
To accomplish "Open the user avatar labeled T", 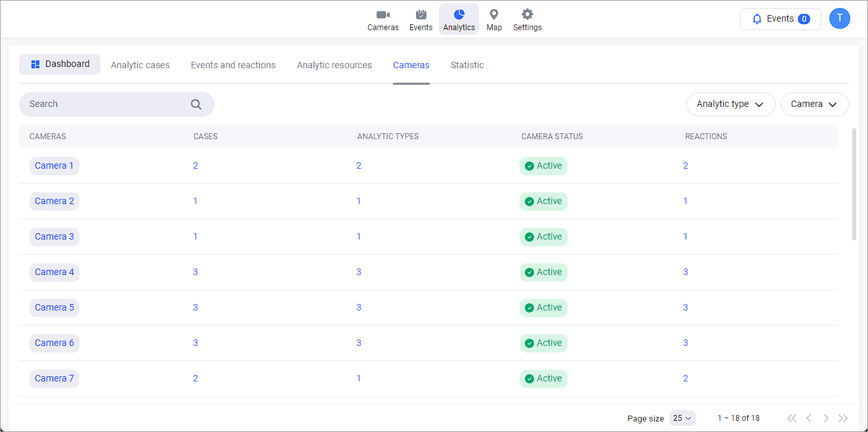I will [839, 18].
